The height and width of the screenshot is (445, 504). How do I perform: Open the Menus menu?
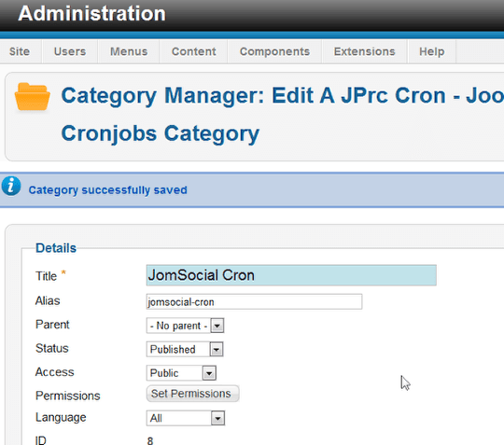tap(129, 51)
